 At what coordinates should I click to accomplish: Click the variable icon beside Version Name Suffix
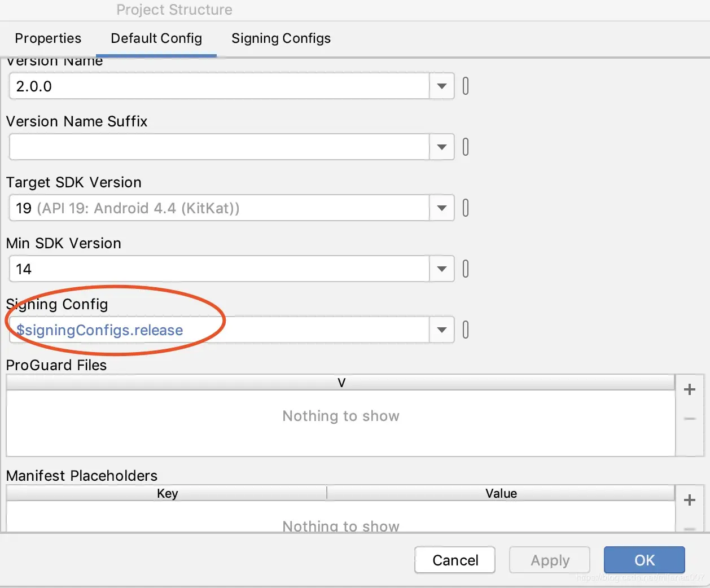(x=466, y=147)
